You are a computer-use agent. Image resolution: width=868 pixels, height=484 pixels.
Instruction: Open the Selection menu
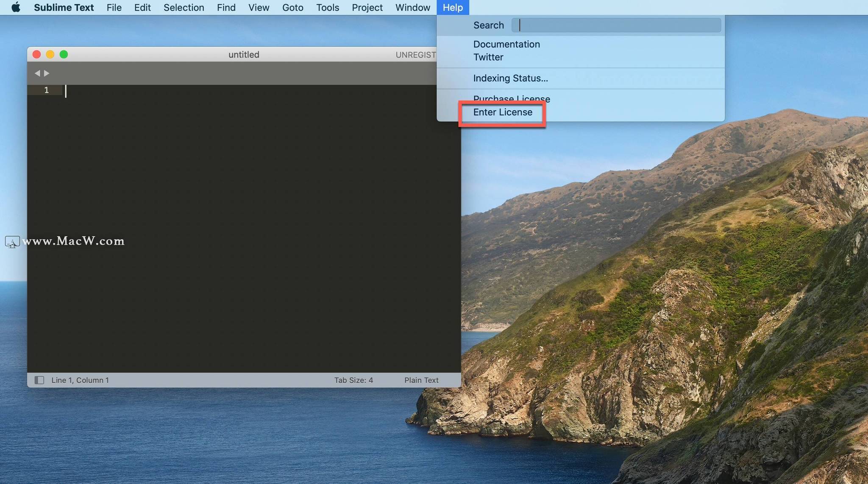point(184,8)
